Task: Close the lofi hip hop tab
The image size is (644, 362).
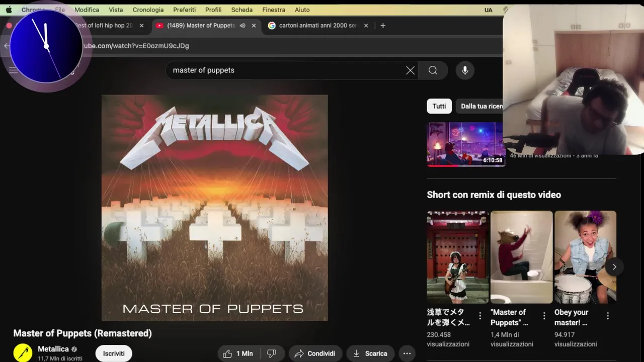Action: [141, 26]
